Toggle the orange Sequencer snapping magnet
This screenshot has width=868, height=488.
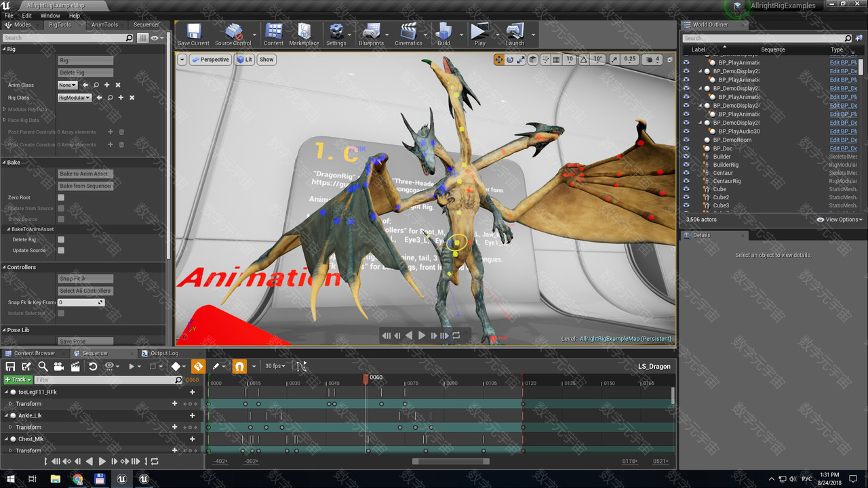239,366
